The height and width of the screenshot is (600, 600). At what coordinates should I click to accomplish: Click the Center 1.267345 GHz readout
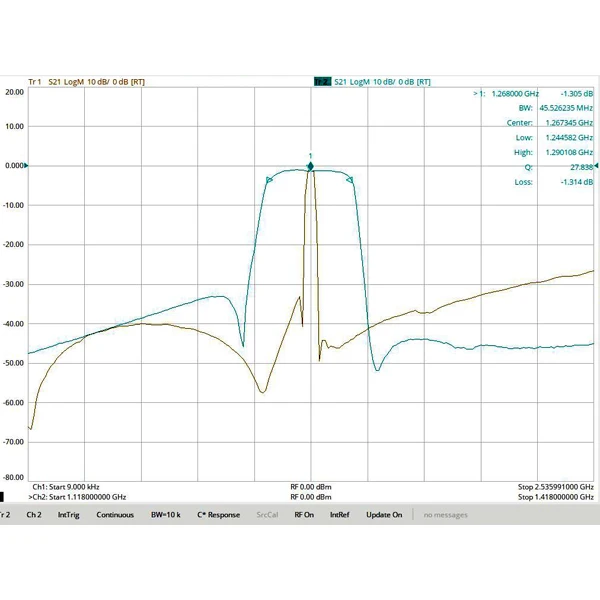pyautogui.click(x=550, y=123)
